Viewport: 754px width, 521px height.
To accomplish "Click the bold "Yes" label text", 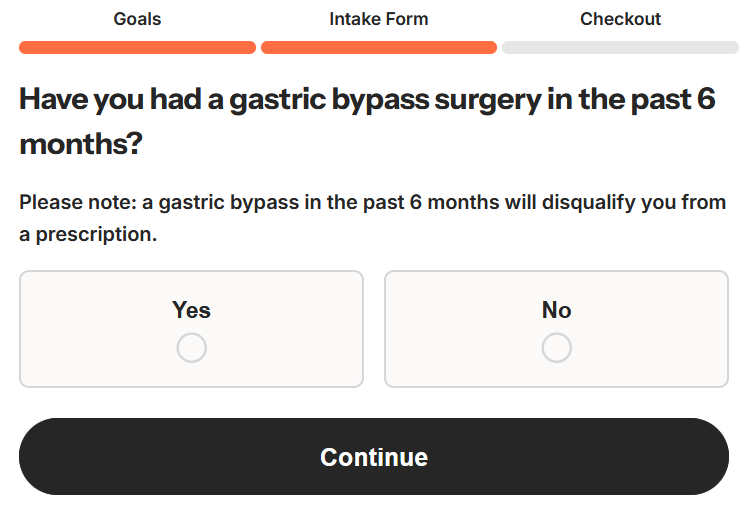I will tap(191, 310).
